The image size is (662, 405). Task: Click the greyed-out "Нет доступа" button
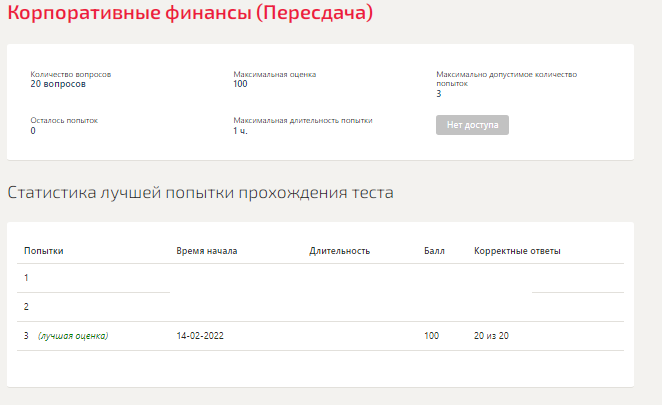(472, 125)
